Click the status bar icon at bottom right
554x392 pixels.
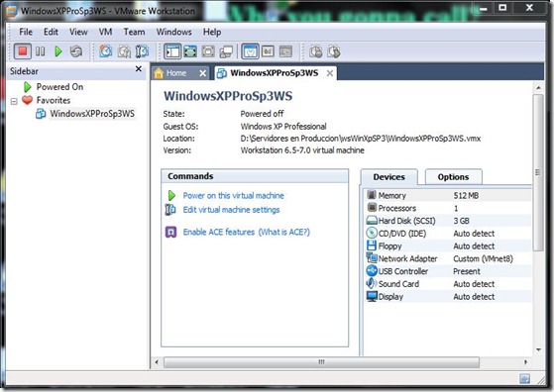click(x=524, y=379)
